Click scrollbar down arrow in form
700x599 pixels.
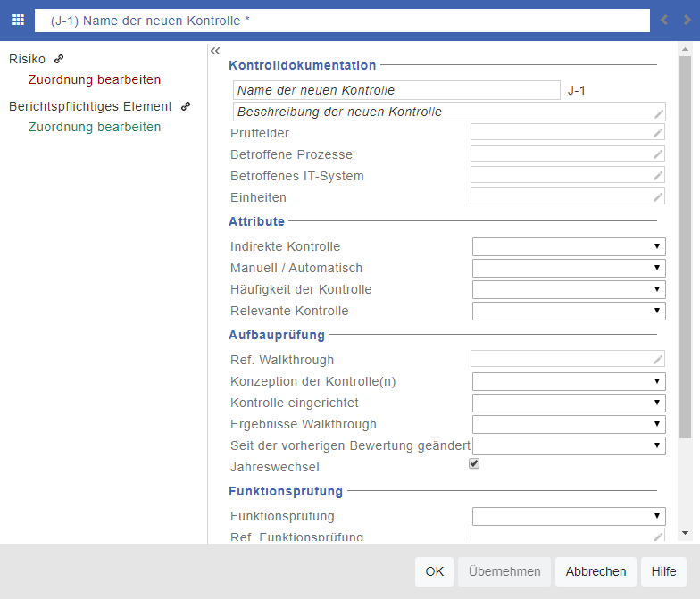pos(686,533)
